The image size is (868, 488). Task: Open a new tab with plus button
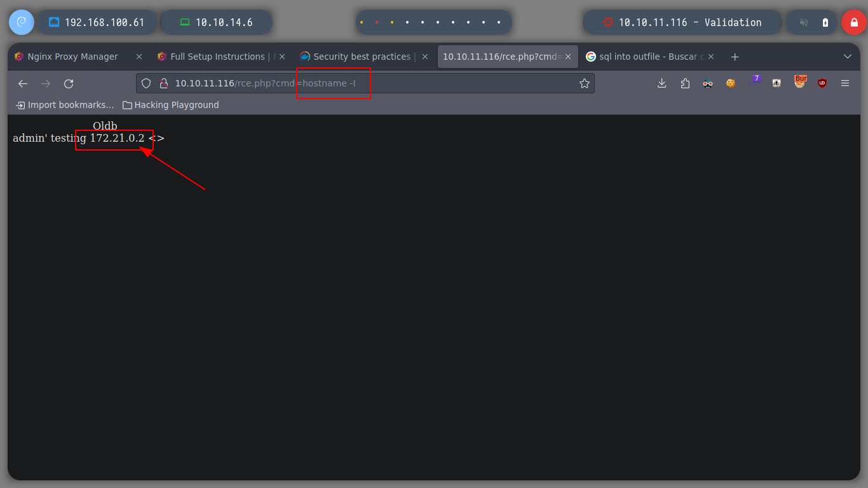(735, 57)
